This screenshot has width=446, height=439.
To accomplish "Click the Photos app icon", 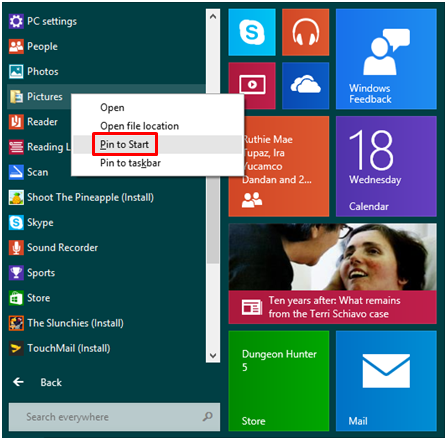I will tap(16, 71).
